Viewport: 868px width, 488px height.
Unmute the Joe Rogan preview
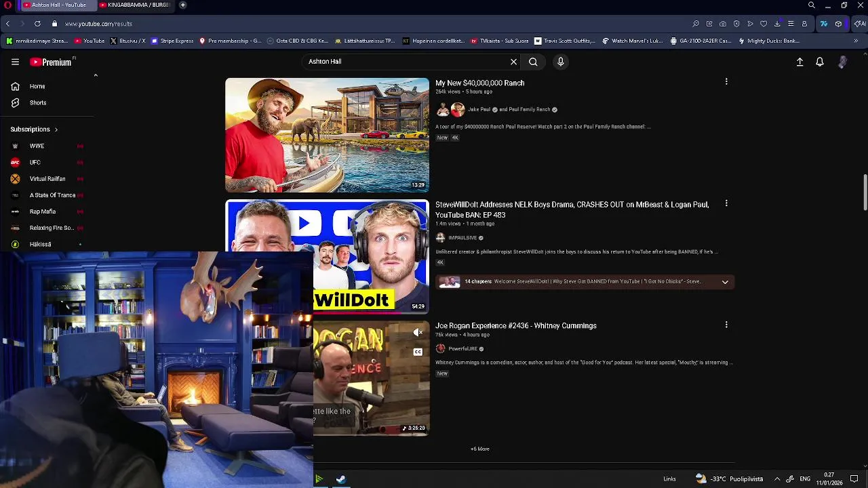pyautogui.click(x=418, y=332)
